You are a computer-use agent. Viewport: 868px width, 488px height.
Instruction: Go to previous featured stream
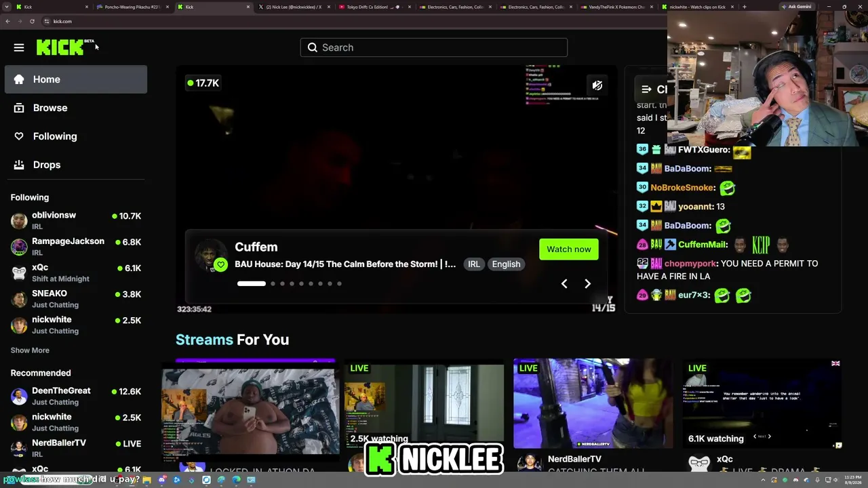pos(564,284)
